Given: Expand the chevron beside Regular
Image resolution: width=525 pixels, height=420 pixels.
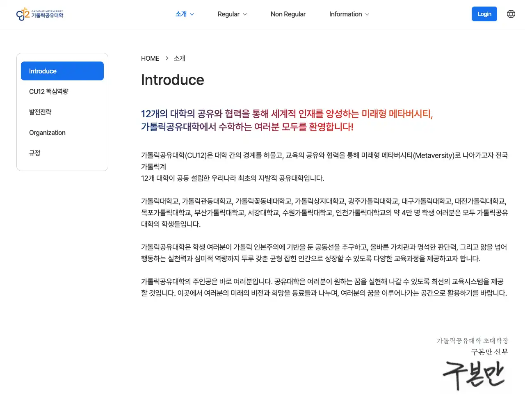Looking at the screenshot, I should [245, 14].
